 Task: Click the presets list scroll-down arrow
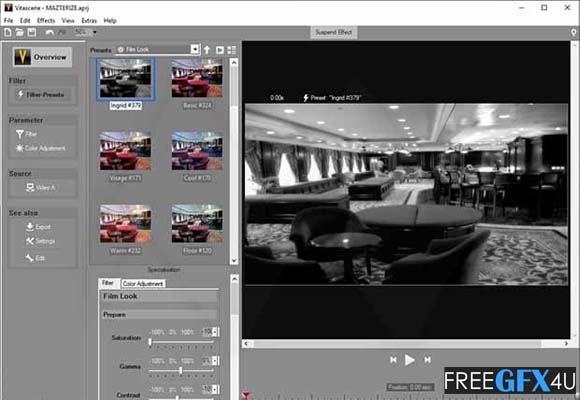click(x=234, y=260)
